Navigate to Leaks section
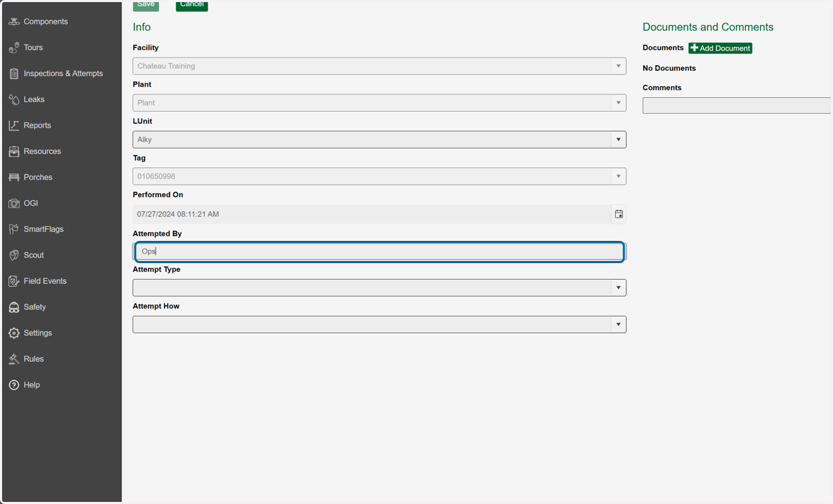The width and height of the screenshot is (833, 504). point(34,99)
